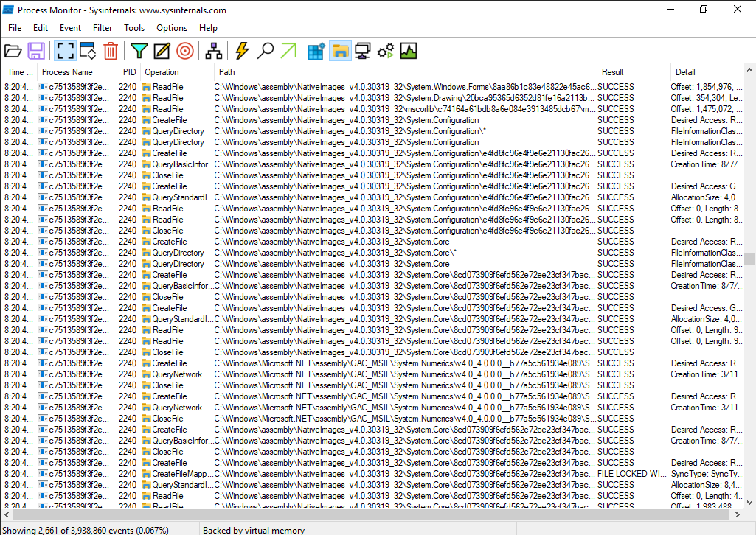
Task: Click the Jump To green arrow icon
Action: pos(288,51)
